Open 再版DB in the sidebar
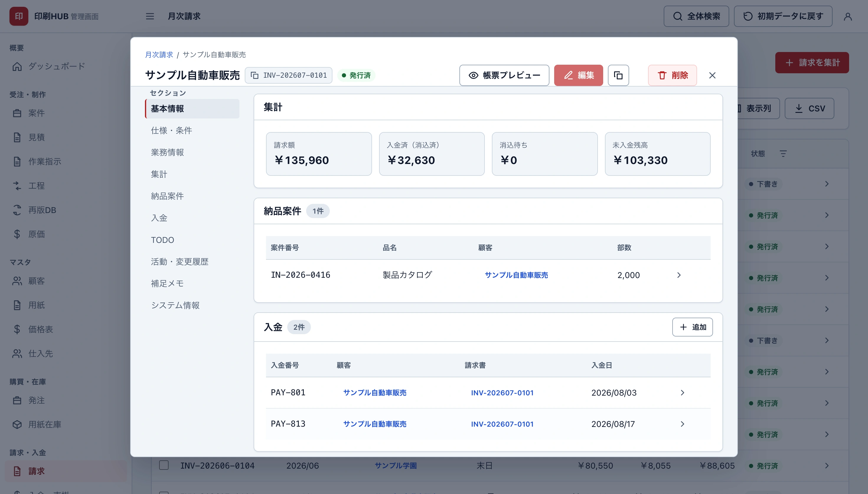868x494 pixels. point(66,210)
